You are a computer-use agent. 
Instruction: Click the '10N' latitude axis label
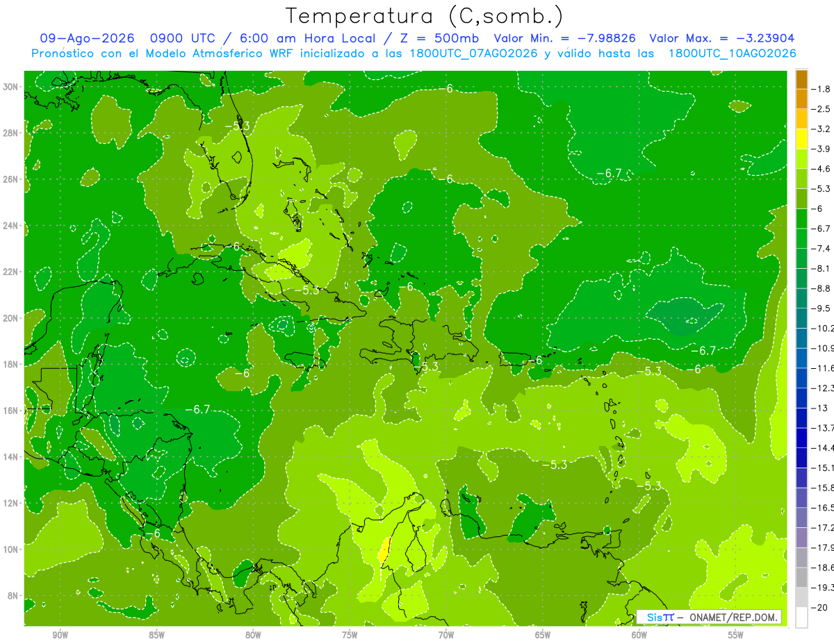point(12,550)
